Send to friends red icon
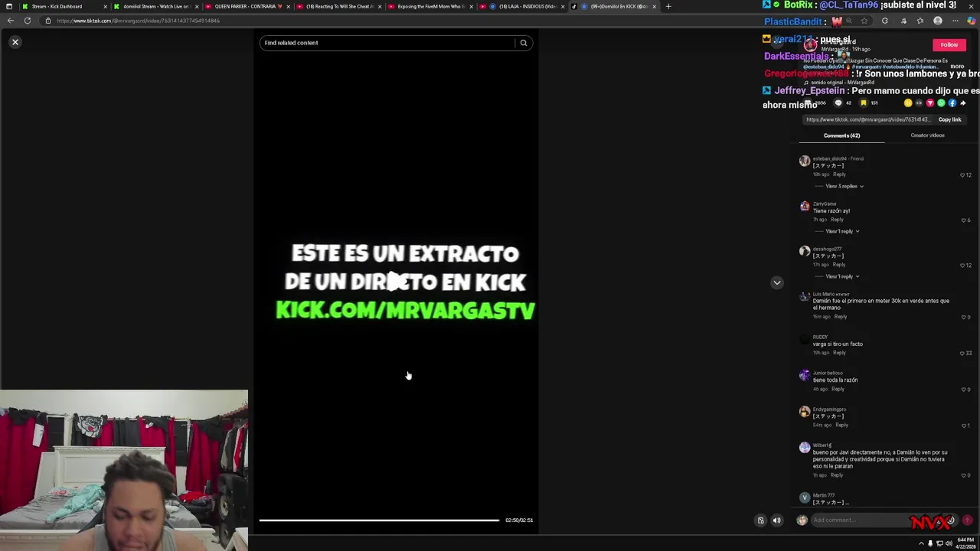The image size is (980, 551). (930, 103)
